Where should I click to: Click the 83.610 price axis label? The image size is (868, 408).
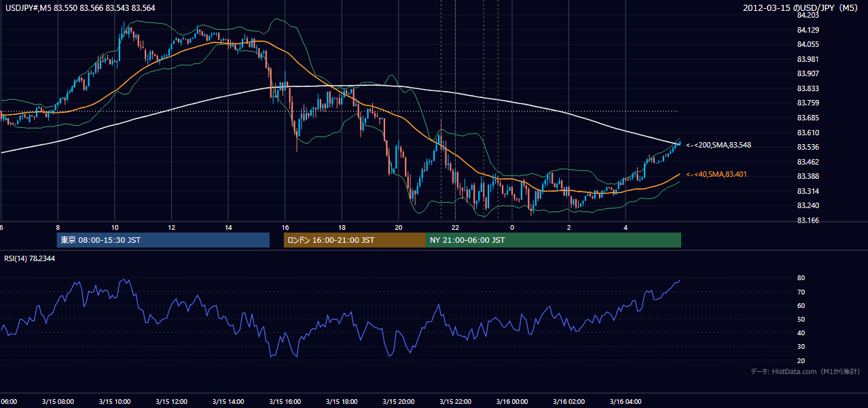[808, 133]
